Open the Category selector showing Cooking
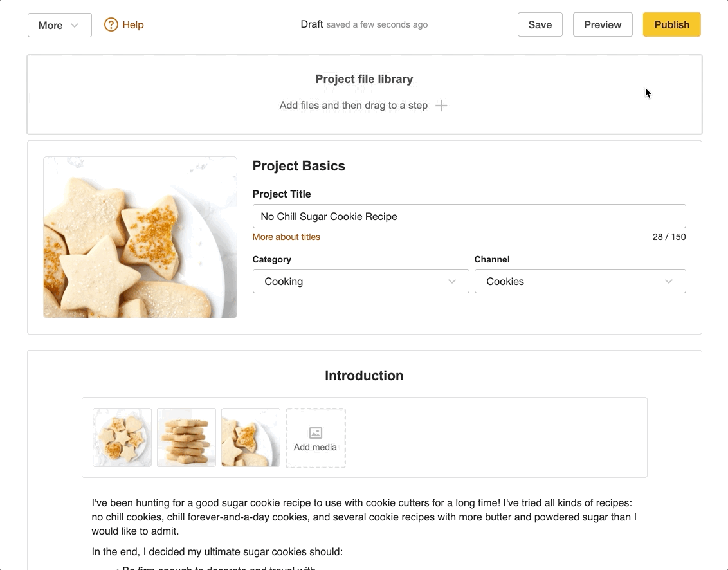Image resolution: width=728 pixels, height=570 pixels. [360, 281]
